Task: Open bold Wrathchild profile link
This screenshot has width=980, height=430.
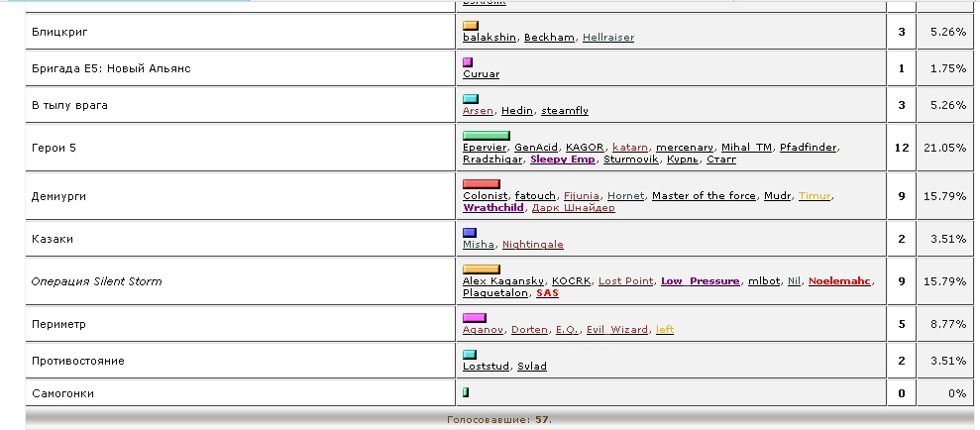Action: click(x=493, y=208)
